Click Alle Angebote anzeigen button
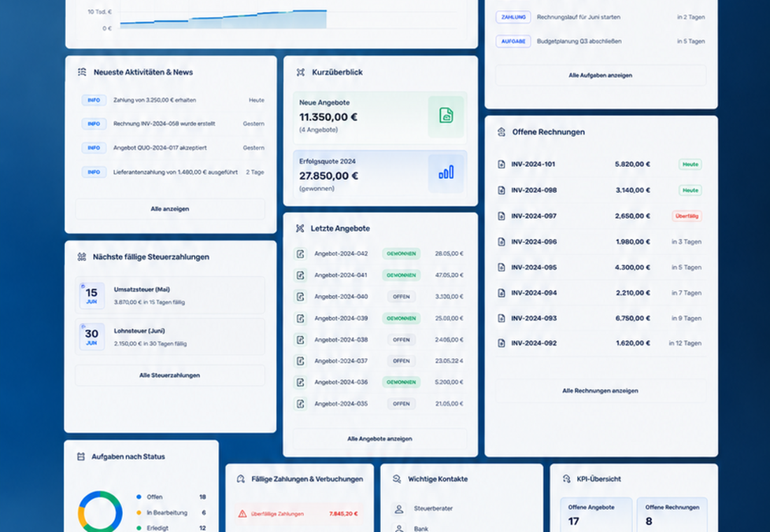The height and width of the screenshot is (532, 770). point(379,439)
